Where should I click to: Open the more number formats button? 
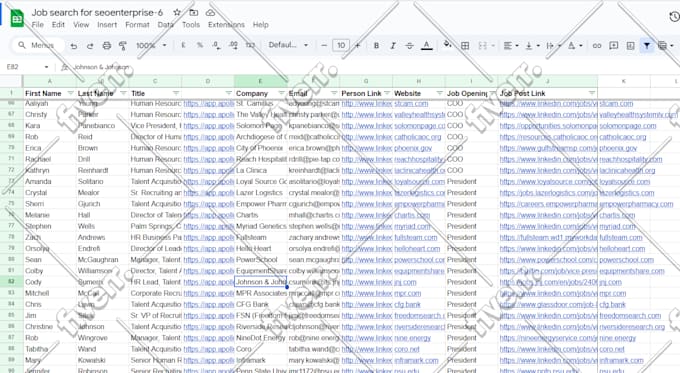[x=250, y=45]
